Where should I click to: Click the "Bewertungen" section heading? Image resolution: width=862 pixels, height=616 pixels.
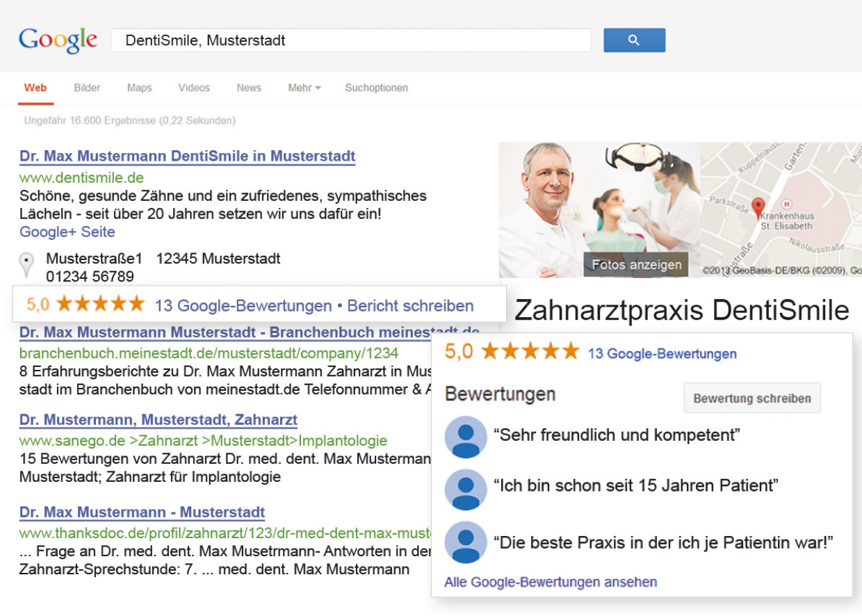[501, 394]
